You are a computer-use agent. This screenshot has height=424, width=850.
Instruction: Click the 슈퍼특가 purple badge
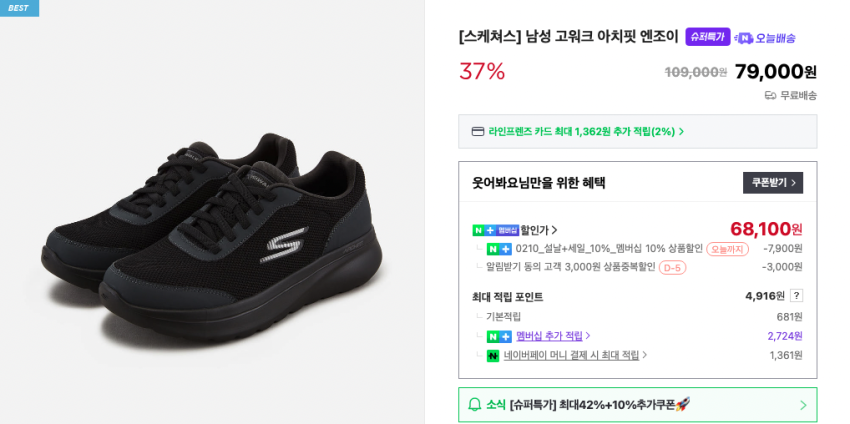click(707, 37)
